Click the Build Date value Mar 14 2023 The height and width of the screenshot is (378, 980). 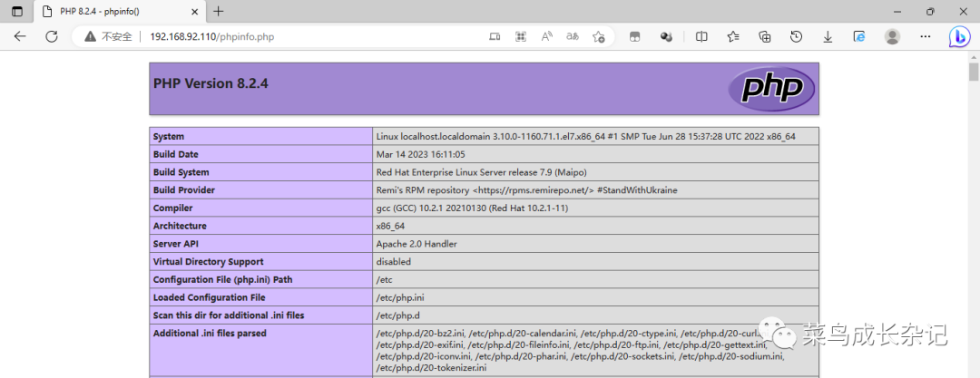[421, 154]
